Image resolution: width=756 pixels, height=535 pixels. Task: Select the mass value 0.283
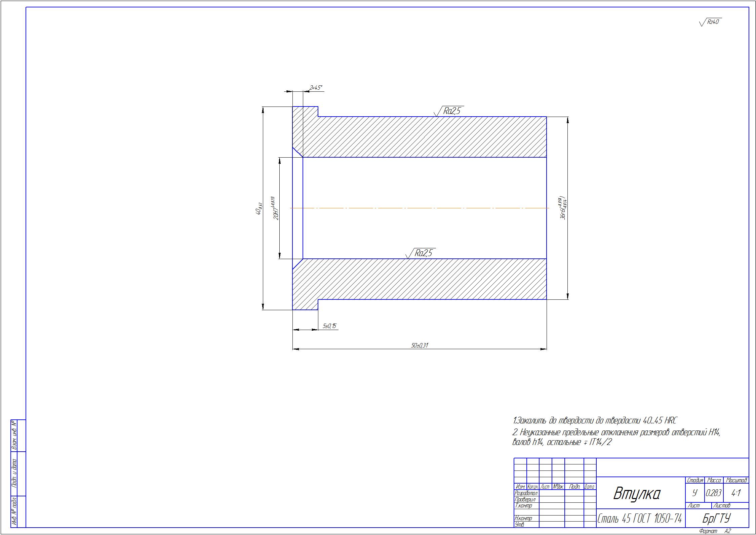[x=713, y=493]
